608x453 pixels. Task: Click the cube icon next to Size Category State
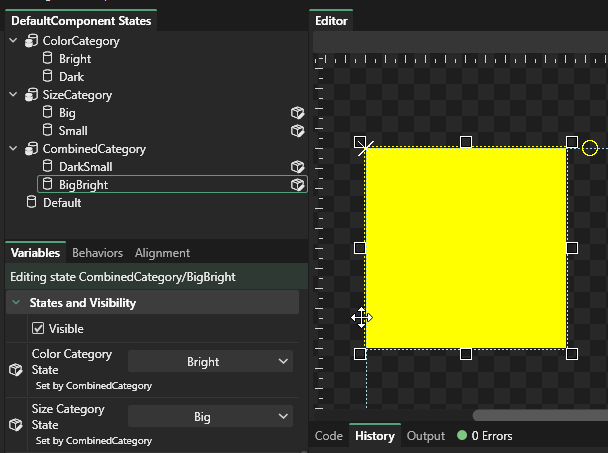tap(15, 424)
